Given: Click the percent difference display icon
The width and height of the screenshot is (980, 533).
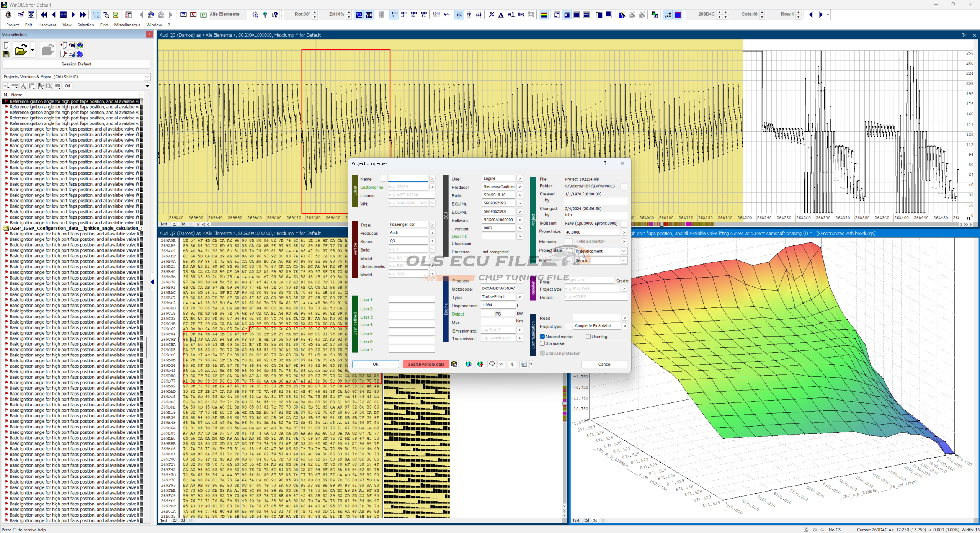Looking at the screenshot, I should pos(492,15).
